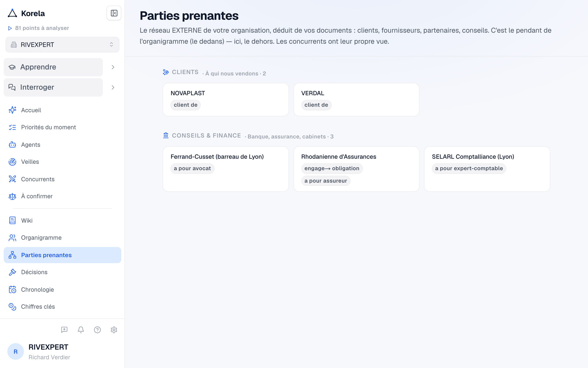Click the Priorités du moment checklist icon
588x368 pixels.
click(12, 127)
